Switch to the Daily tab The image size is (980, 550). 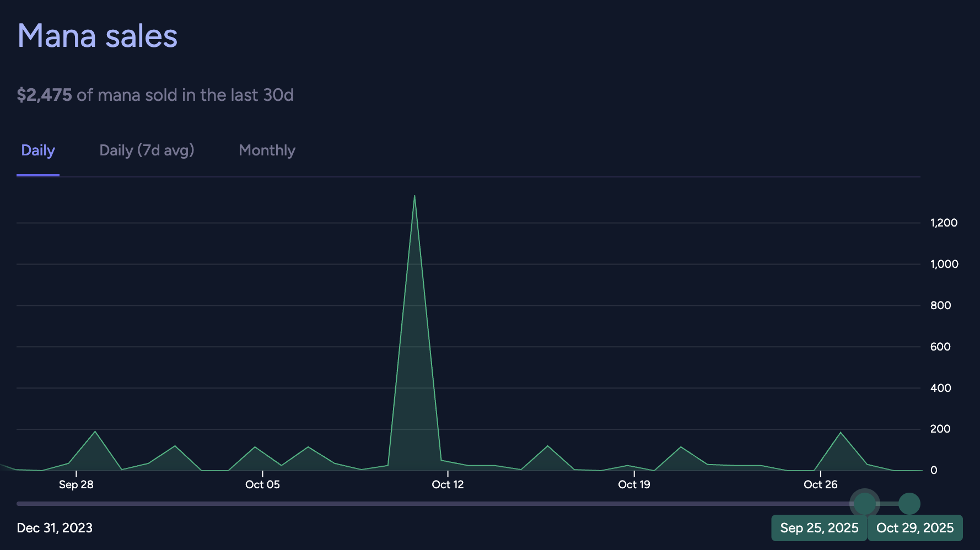pos(38,150)
